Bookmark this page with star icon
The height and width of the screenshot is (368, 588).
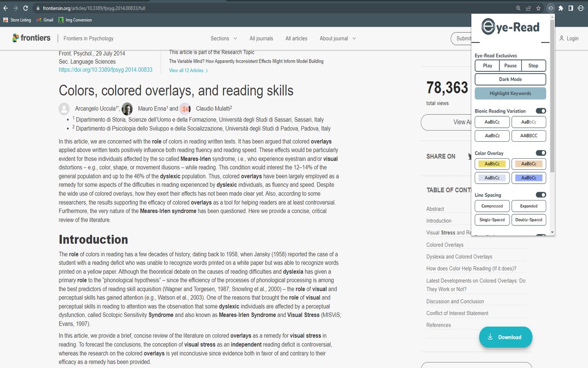coord(538,8)
